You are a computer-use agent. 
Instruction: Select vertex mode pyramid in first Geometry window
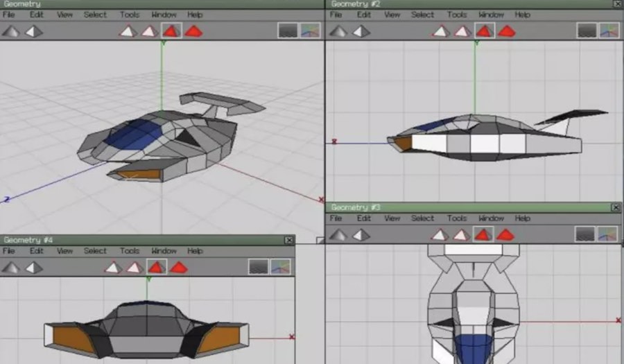tap(128, 31)
